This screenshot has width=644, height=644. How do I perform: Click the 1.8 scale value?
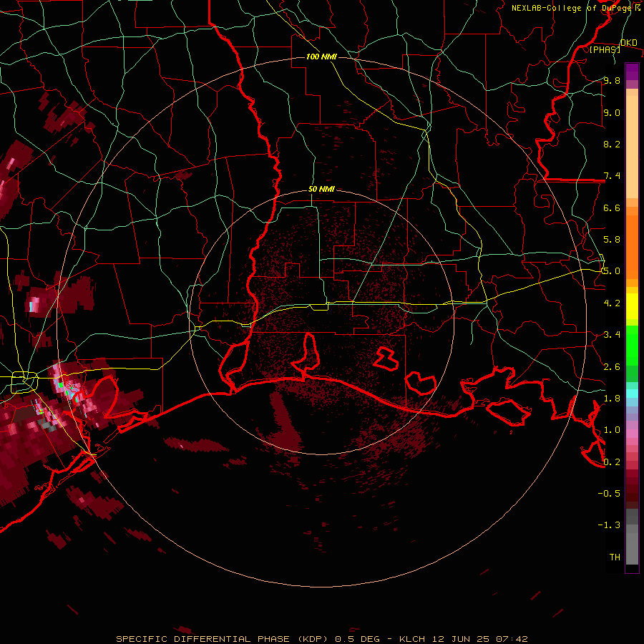coord(612,399)
